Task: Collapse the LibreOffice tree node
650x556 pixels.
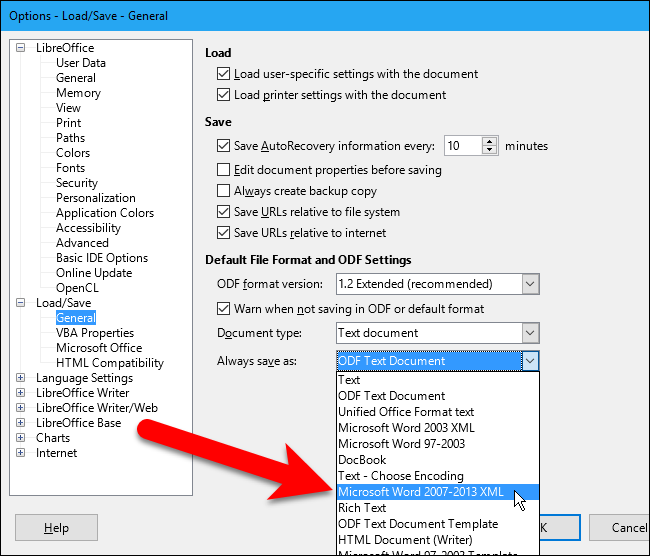Action: pyautogui.click(x=20, y=48)
